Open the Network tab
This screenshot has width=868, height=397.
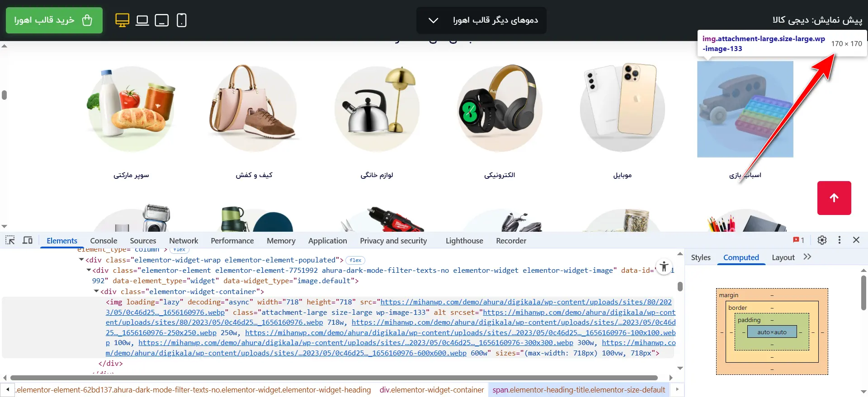(184, 241)
